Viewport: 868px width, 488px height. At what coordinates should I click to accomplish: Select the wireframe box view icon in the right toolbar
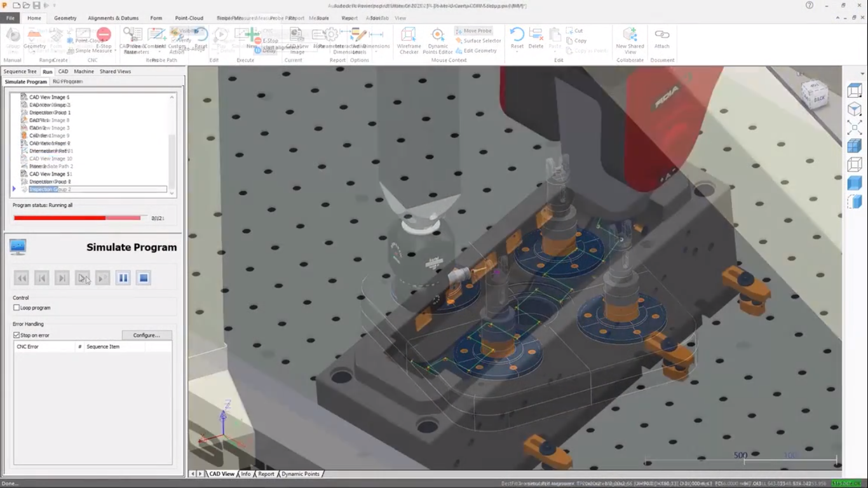point(855,91)
